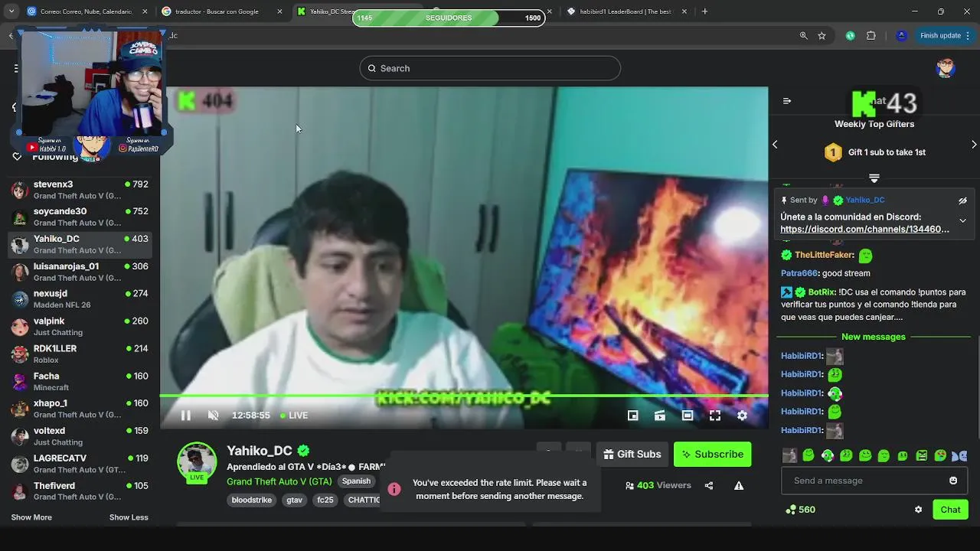Open soycande30 channel in sidebar
This screenshot has width=980, height=551.
point(80,217)
